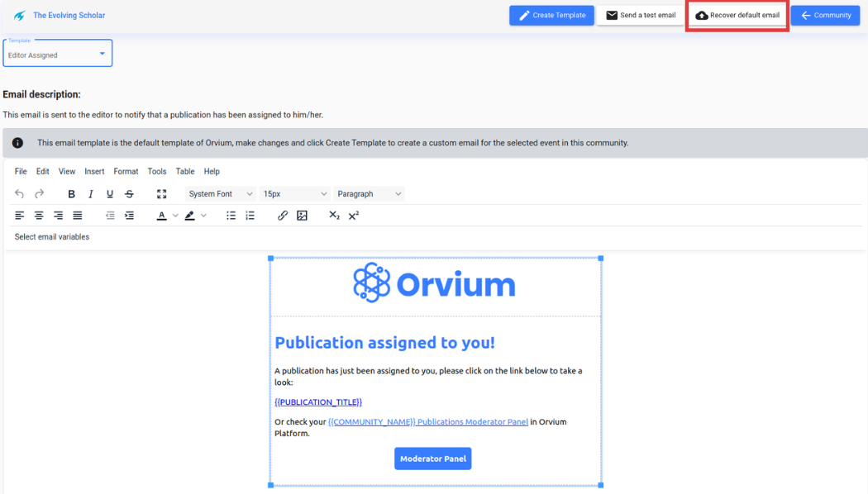Insert a numbered list

click(250, 215)
